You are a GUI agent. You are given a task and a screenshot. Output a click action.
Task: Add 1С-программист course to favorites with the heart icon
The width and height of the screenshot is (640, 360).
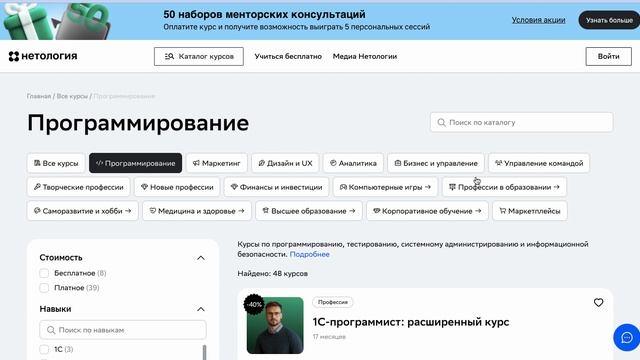click(598, 302)
